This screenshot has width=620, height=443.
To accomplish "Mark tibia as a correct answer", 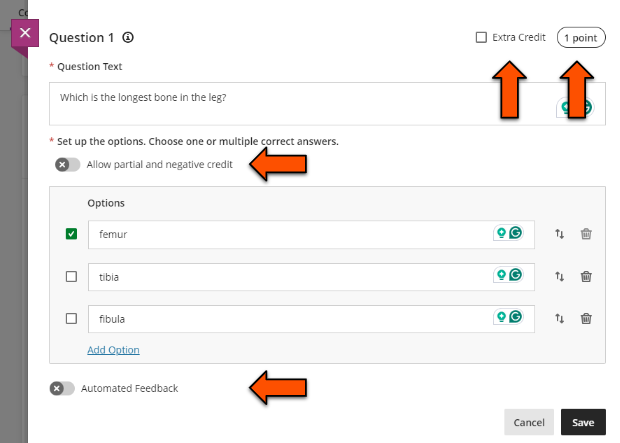I will click(71, 276).
